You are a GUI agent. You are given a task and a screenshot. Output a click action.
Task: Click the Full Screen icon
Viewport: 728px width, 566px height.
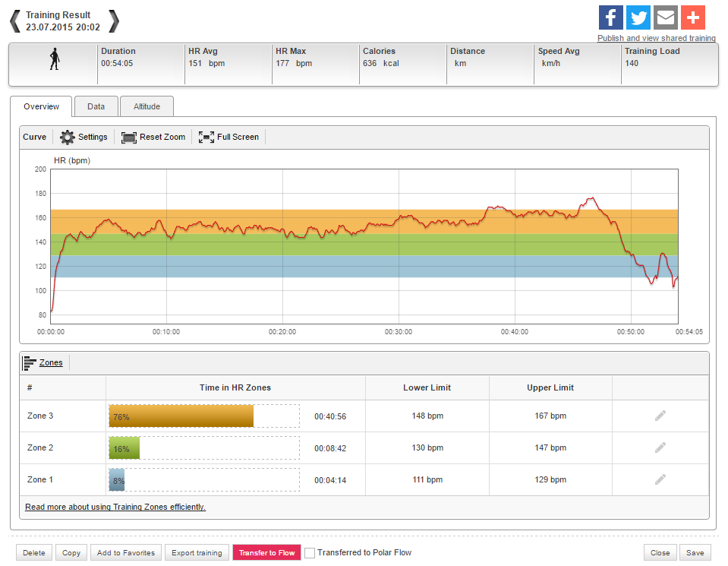(x=206, y=137)
